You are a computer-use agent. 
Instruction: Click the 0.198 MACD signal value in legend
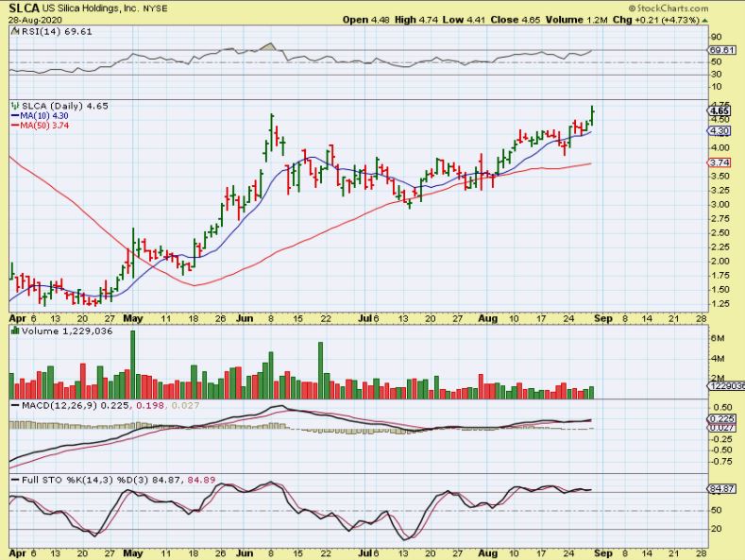point(150,405)
